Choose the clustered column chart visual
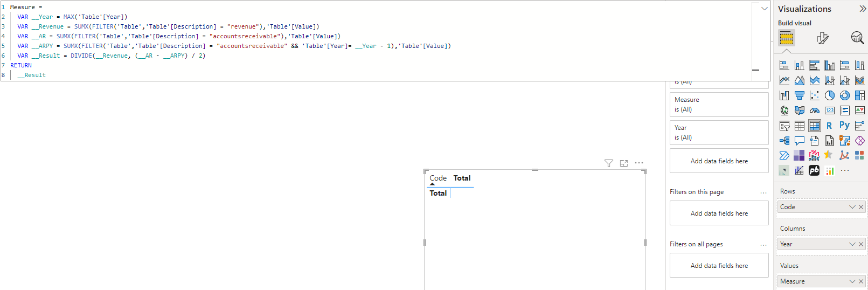868x290 pixels. (x=830, y=65)
